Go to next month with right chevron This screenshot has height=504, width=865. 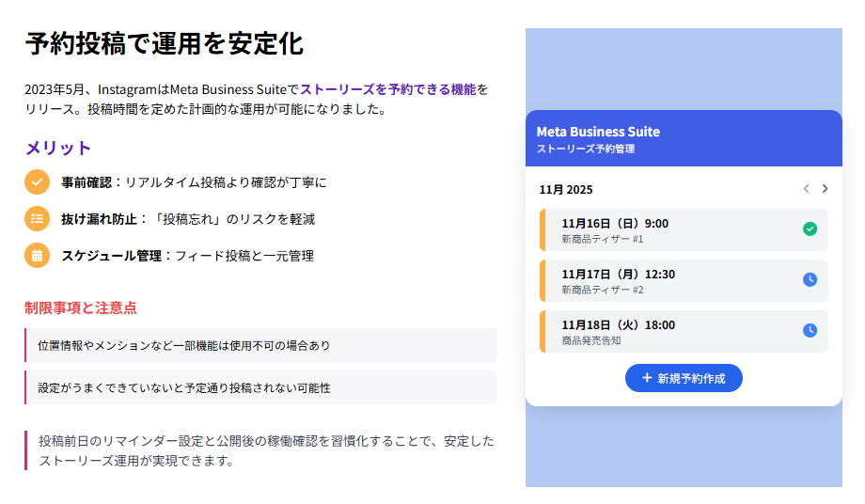825,189
